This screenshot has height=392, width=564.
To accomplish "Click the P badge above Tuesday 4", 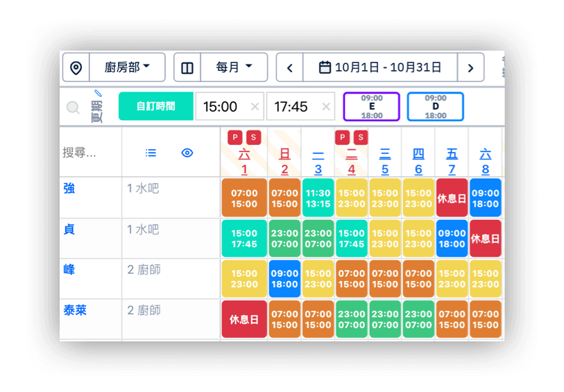I will [x=343, y=137].
